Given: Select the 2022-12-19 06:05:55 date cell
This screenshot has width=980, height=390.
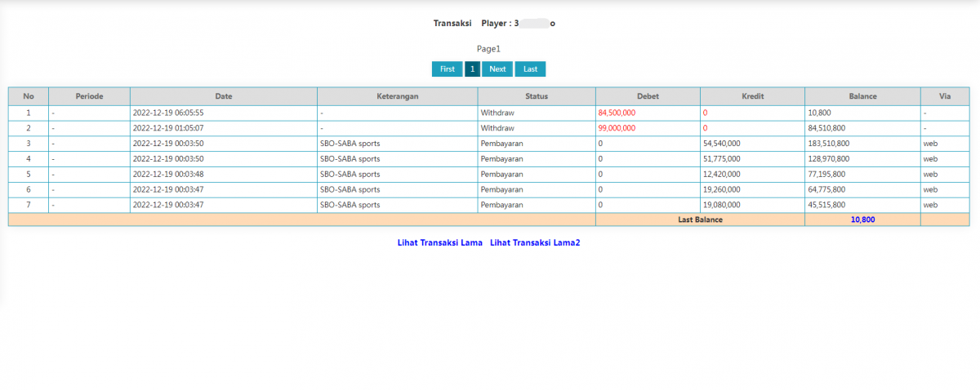Looking at the screenshot, I should click(x=224, y=113).
